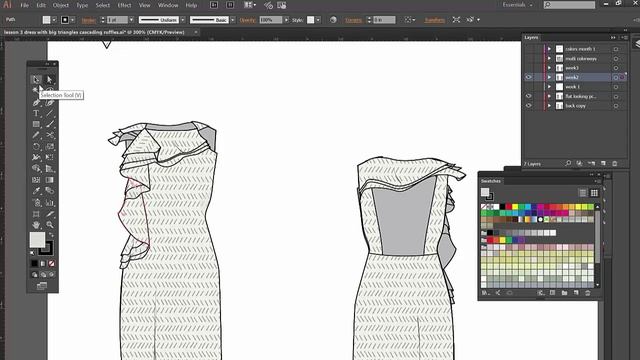Click the Opacity link in control bar
Image resolution: width=640 pixels, height=360 pixels.
pyautogui.click(x=247, y=20)
